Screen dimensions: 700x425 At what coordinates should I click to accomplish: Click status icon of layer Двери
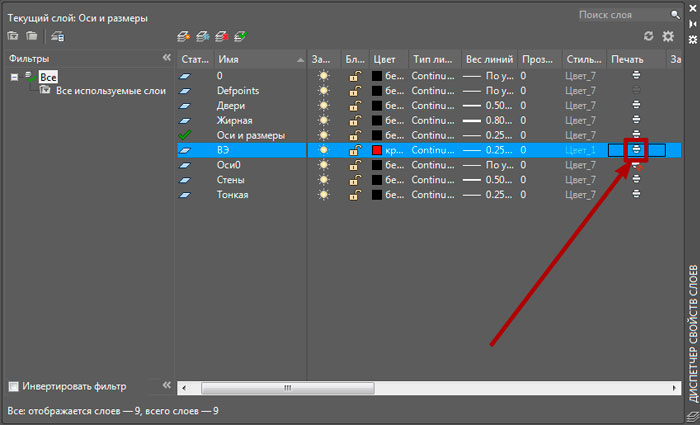coord(184,106)
